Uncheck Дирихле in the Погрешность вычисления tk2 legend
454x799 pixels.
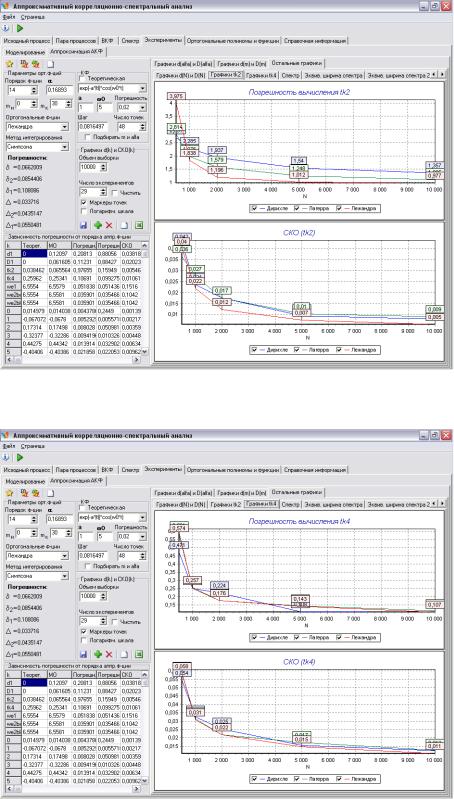tap(255, 208)
